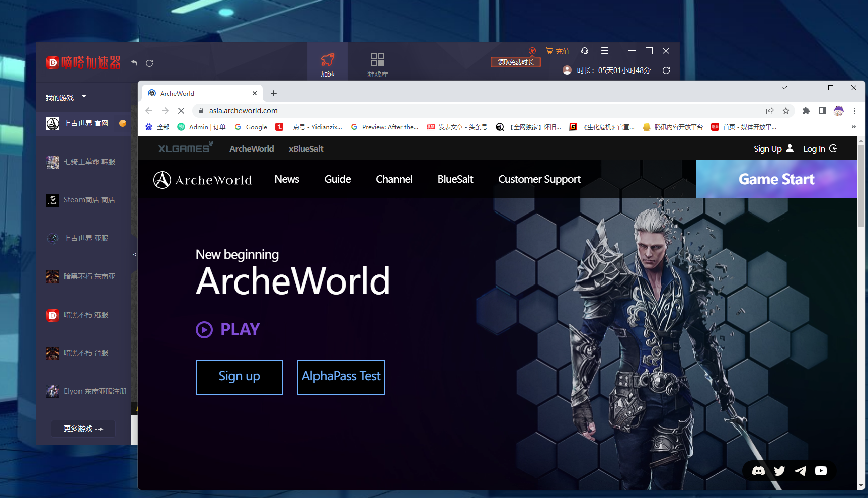Click Log In in site header

coord(820,148)
